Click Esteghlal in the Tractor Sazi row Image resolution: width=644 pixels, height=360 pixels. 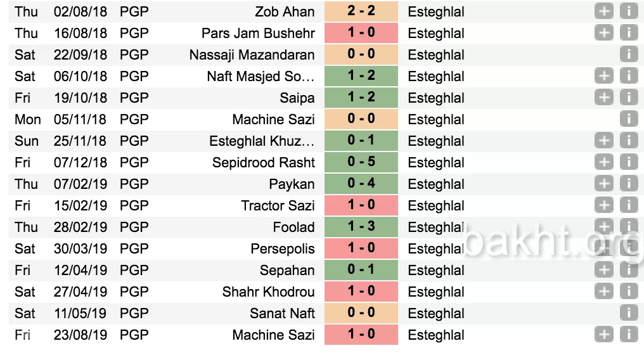pos(436,205)
